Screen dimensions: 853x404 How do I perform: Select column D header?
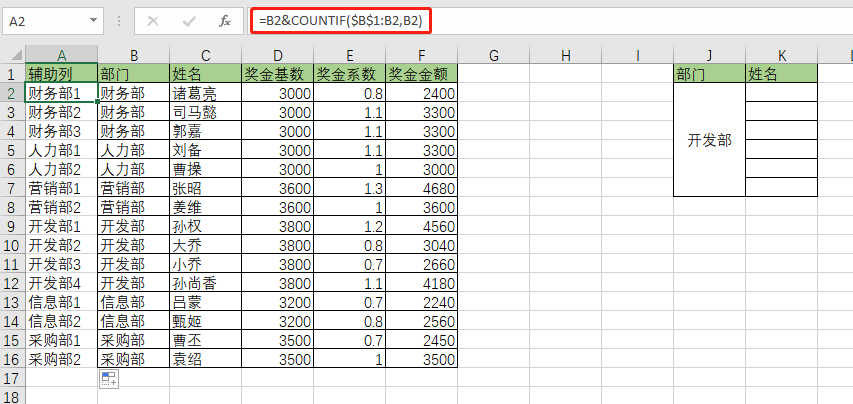pyautogui.click(x=277, y=55)
